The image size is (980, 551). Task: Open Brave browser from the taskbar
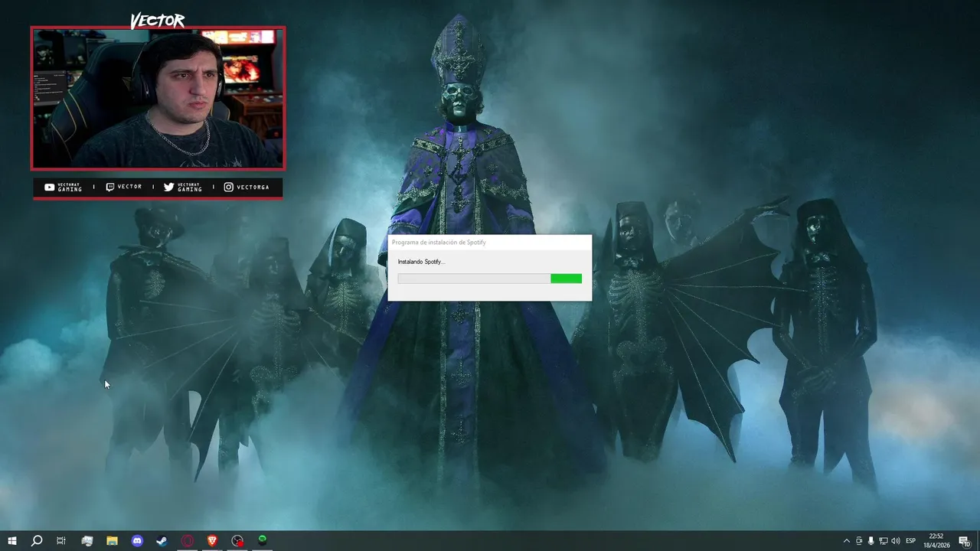(212, 540)
